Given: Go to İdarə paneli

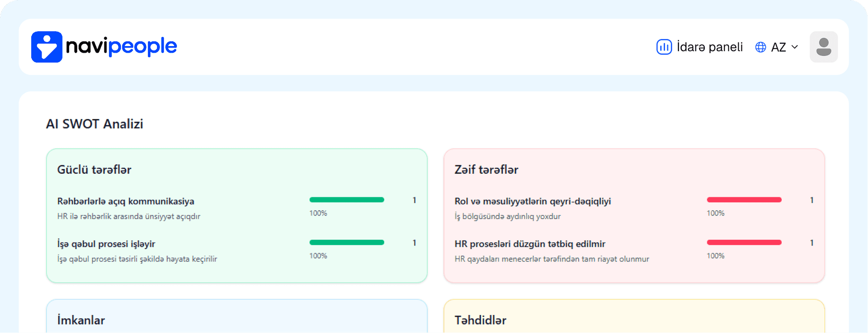Looking at the screenshot, I should click(x=709, y=47).
